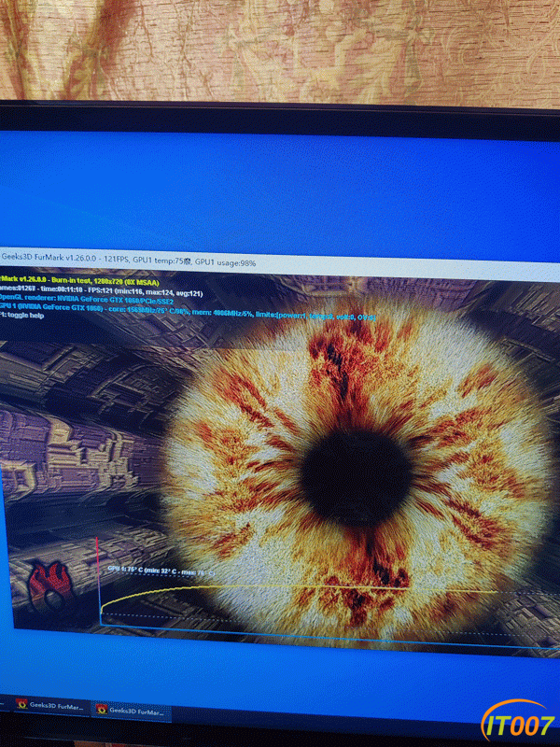Click the 'GPU 1 (NVIDIA GeForce GTX 1060) - core' line

click(x=188, y=312)
